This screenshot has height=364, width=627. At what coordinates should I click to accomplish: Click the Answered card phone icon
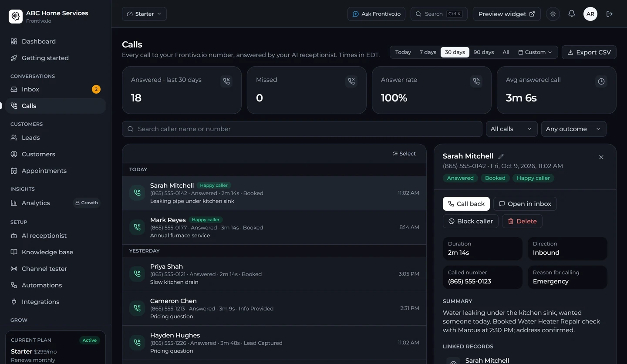(226, 81)
